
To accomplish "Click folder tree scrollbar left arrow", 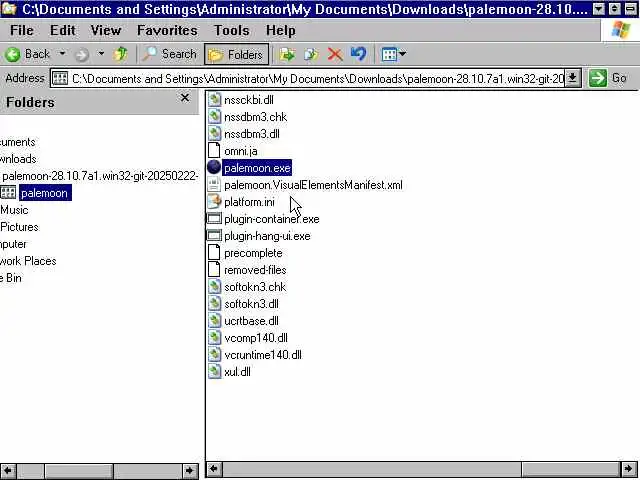I will 8,470.
